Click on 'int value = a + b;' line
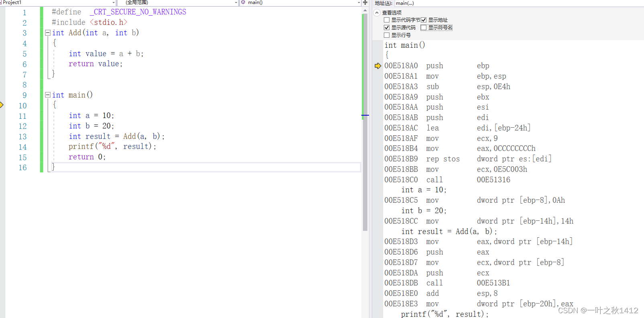The height and width of the screenshot is (318, 644). (x=106, y=53)
